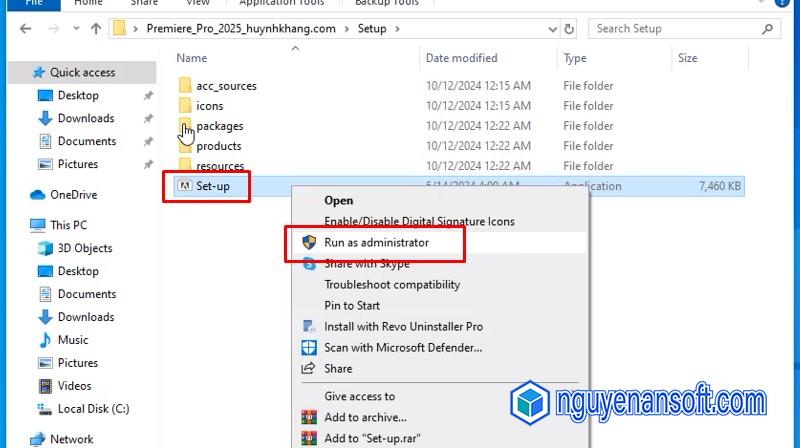The height and width of the screenshot is (448, 800).
Task: Open OneDrive in navigation pane
Action: click(73, 195)
